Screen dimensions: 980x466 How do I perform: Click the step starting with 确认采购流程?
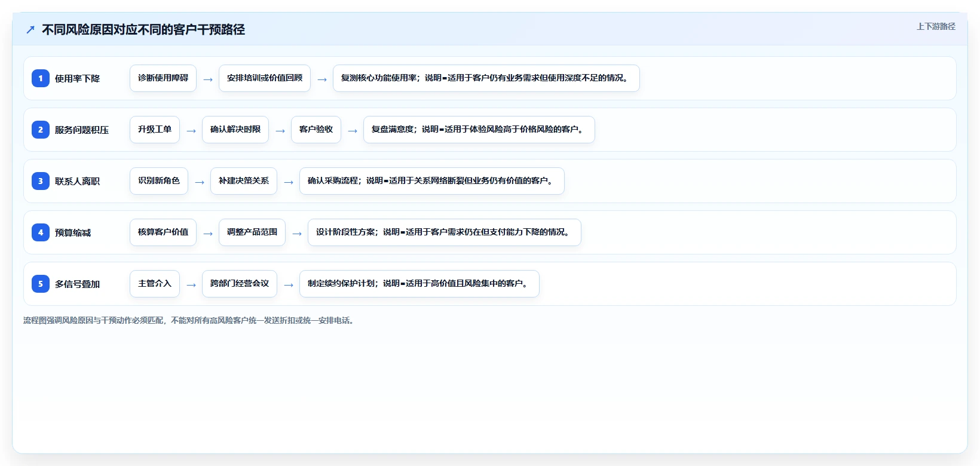(x=432, y=181)
